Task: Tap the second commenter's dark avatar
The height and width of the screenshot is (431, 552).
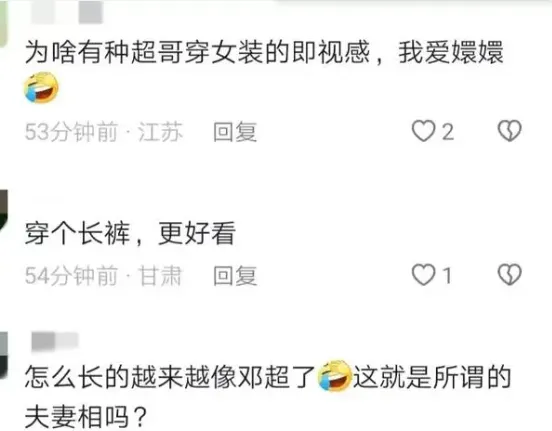Action: click(x=4, y=210)
